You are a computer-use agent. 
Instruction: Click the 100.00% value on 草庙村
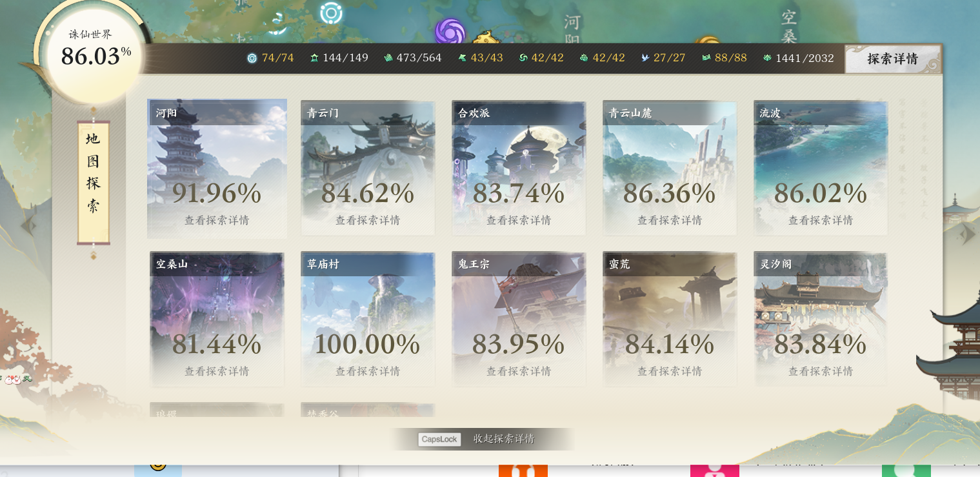(x=368, y=344)
